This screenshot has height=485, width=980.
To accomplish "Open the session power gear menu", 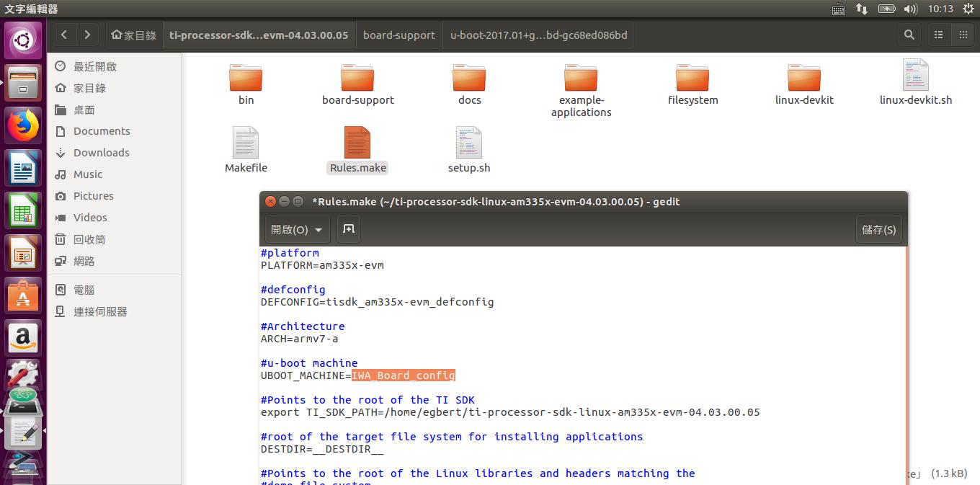I will coord(967,9).
